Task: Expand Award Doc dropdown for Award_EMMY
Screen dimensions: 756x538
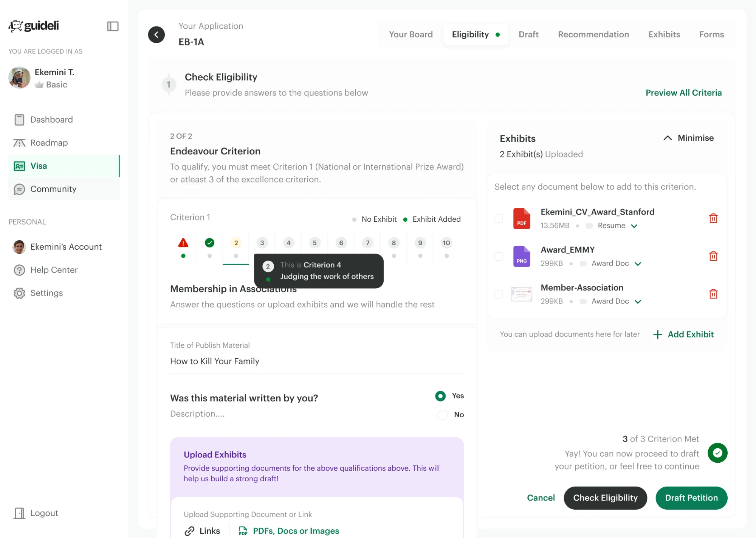Action: tap(616, 264)
